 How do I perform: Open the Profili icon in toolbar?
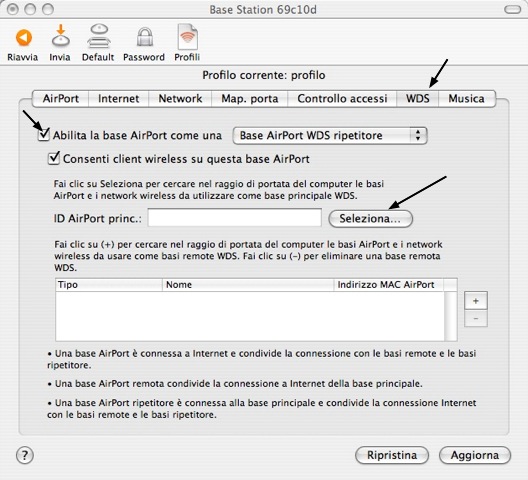click(x=188, y=36)
